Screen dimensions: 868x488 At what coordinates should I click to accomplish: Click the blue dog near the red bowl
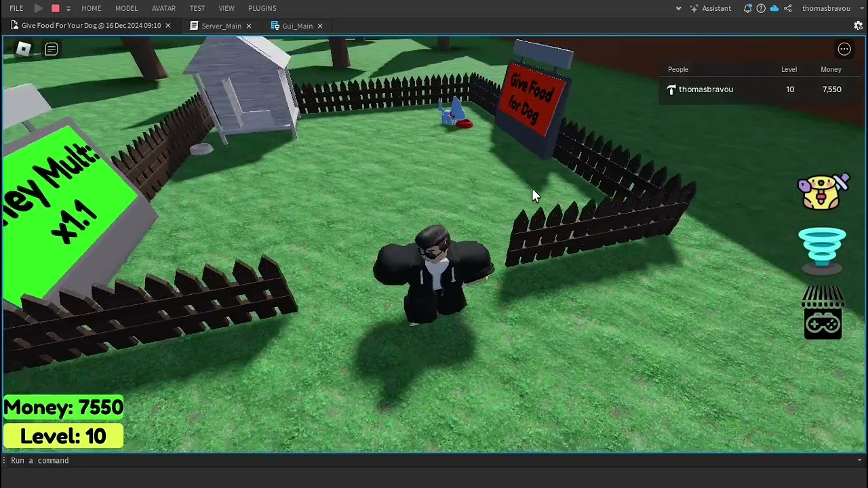(451, 112)
